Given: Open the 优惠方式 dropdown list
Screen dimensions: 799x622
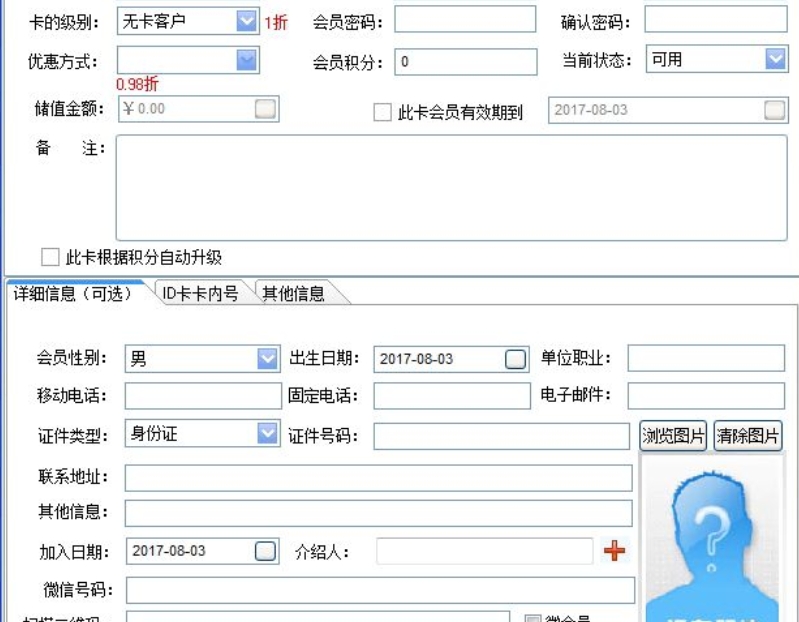Looking at the screenshot, I should pyautogui.click(x=247, y=60).
